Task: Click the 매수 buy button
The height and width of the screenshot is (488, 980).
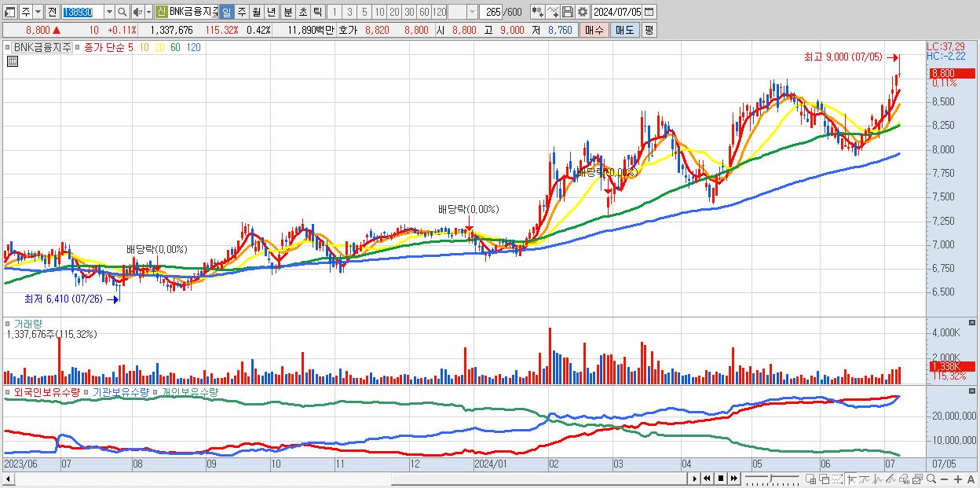Action: tap(594, 30)
